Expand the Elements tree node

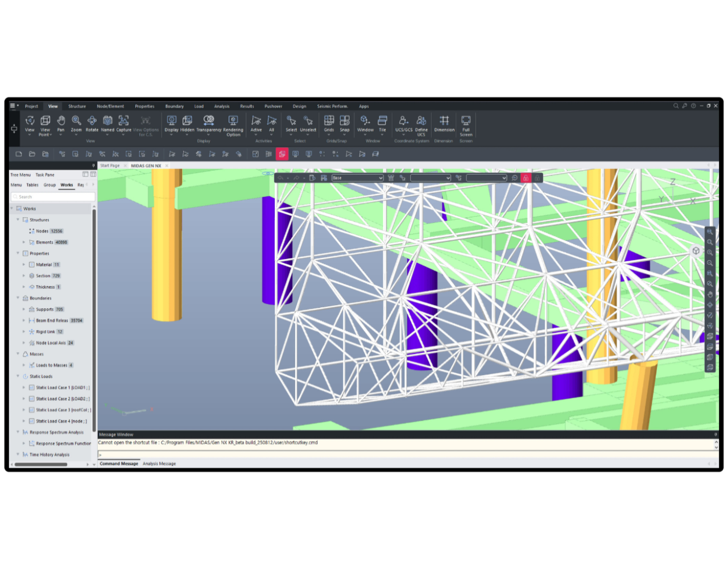[24, 242]
